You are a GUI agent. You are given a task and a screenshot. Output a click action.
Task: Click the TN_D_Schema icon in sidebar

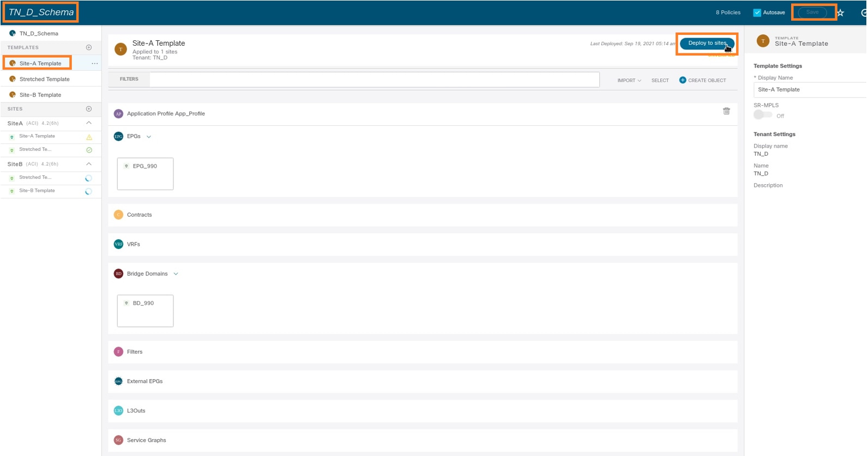click(13, 33)
